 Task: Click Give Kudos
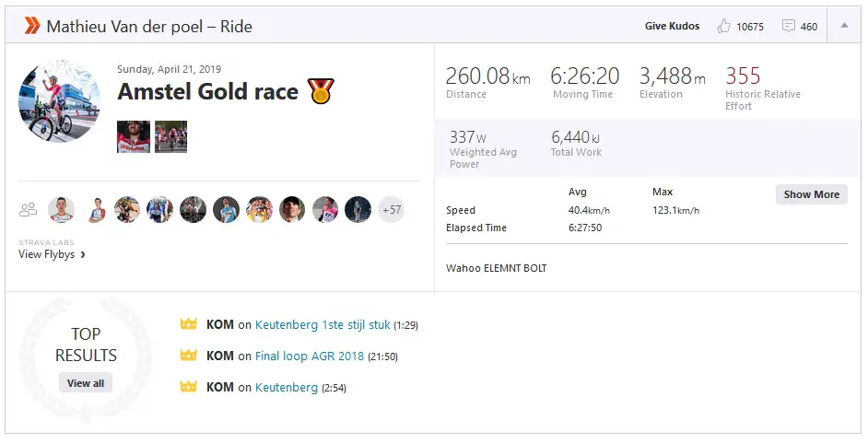click(x=672, y=26)
